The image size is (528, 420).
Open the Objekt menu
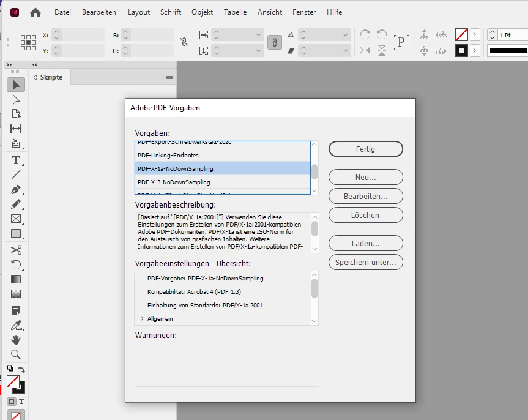[202, 12]
